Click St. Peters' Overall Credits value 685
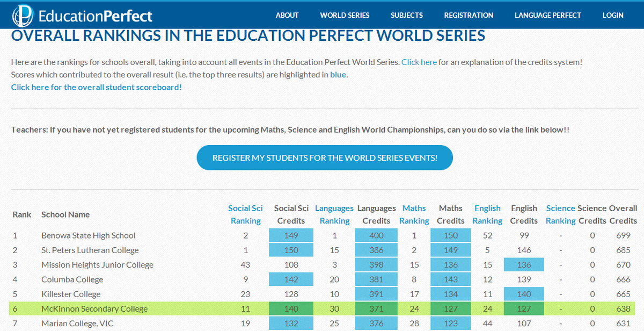644x331 pixels. coord(623,250)
